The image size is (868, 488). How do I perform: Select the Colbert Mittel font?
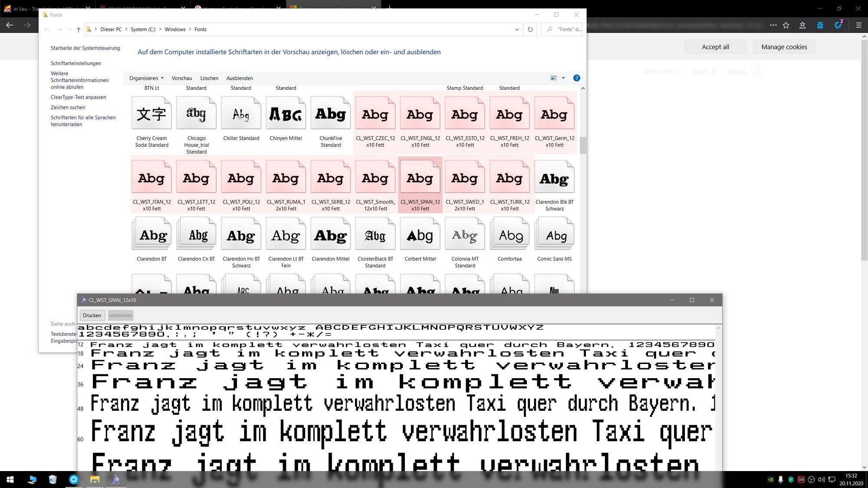tap(420, 234)
